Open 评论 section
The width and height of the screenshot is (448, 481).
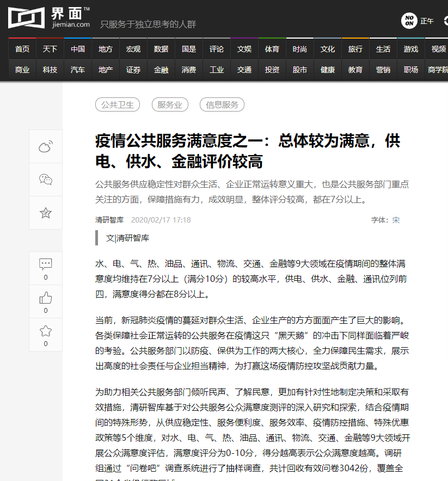(x=217, y=49)
